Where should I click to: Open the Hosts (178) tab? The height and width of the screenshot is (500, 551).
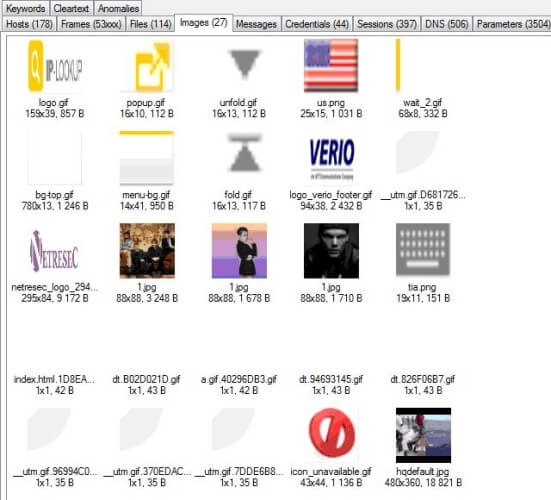[x=29, y=24]
